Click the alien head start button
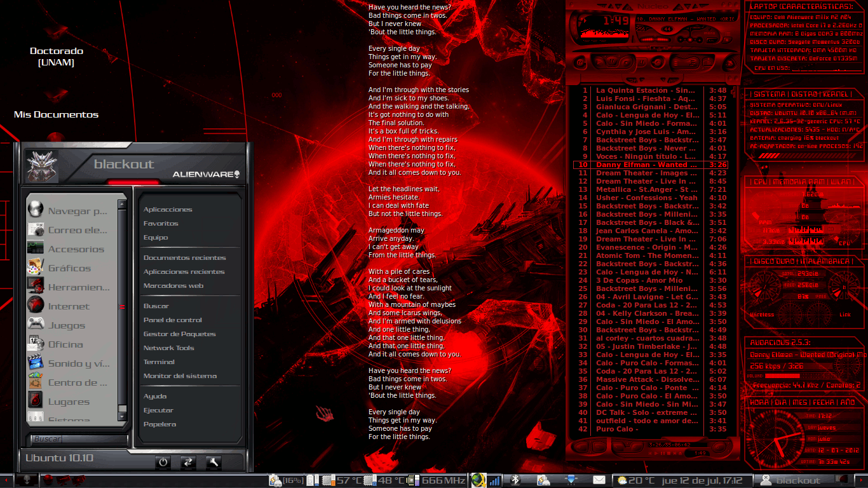This screenshot has height=488, width=868. [x=25, y=480]
